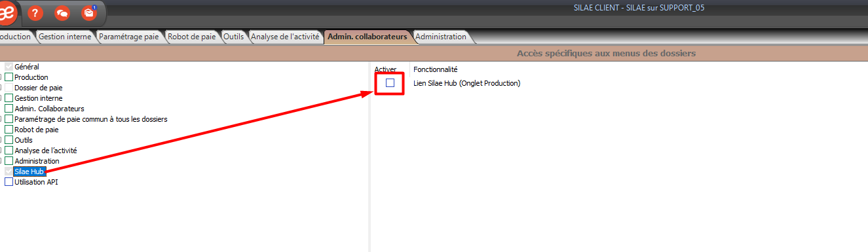Check Paramétrage de paie commun checkbox
Image resolution: width=868 pixels, height=252 pixels.
pos(9,119)
